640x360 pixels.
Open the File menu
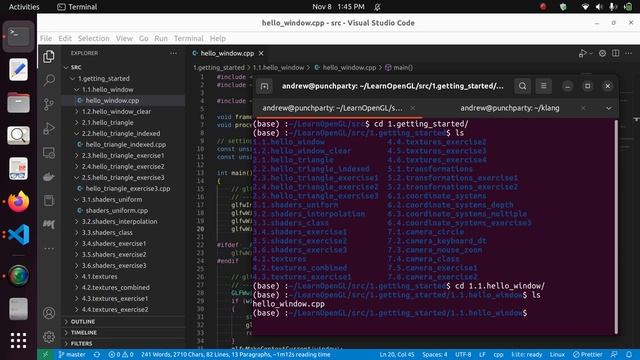pyautogui.click(x=46, y=38)
